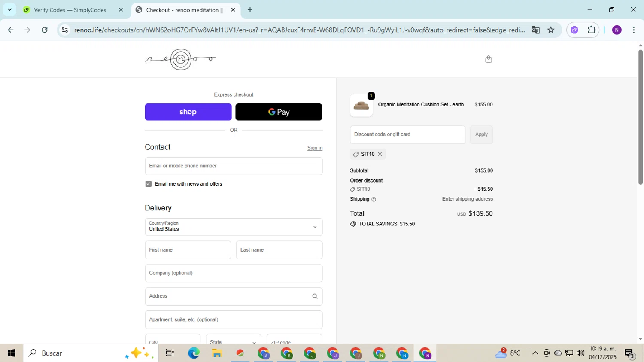Click the shipping info help icon
The height and width of the screenshot is (362, 644).
click(374, 199)
